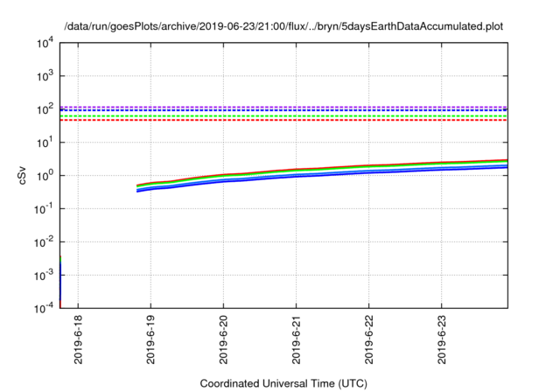Screen dimensions: 560x392
Task: Click the 2019-6-23 date tick label
Action: pyautogui.click(x=442, y=339)
